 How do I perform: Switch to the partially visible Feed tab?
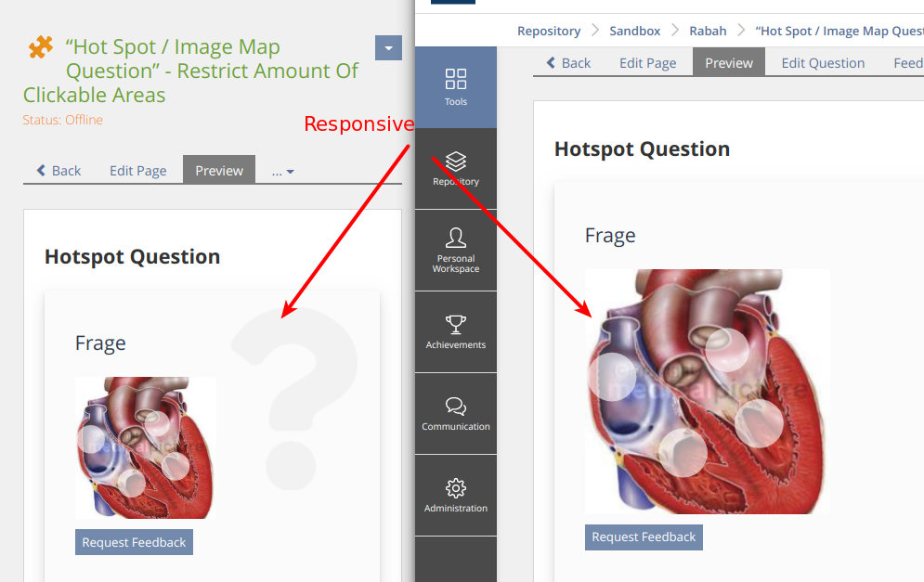(x=907, y=63)
